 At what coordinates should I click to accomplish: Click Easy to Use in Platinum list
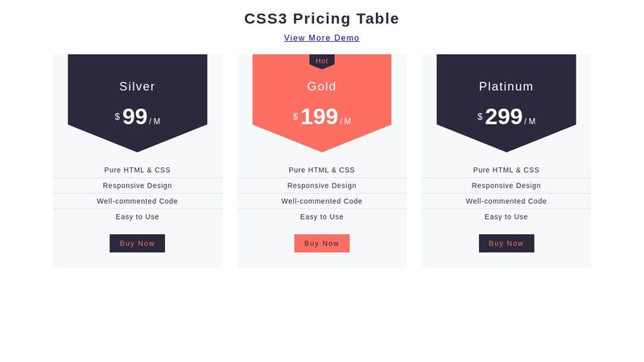pyautogui.click(x=506, y=216)
